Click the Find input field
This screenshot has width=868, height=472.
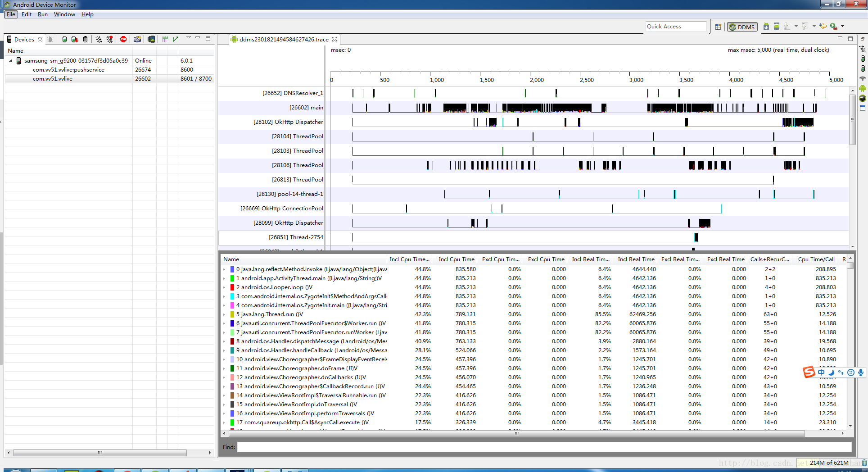click(x=544, y=447)
